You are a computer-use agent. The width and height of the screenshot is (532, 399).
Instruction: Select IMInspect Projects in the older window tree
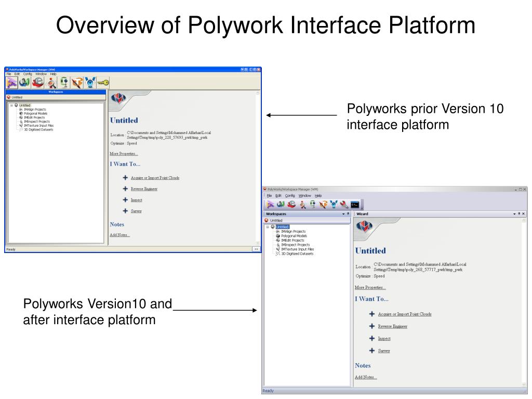(x=37, y=122)
